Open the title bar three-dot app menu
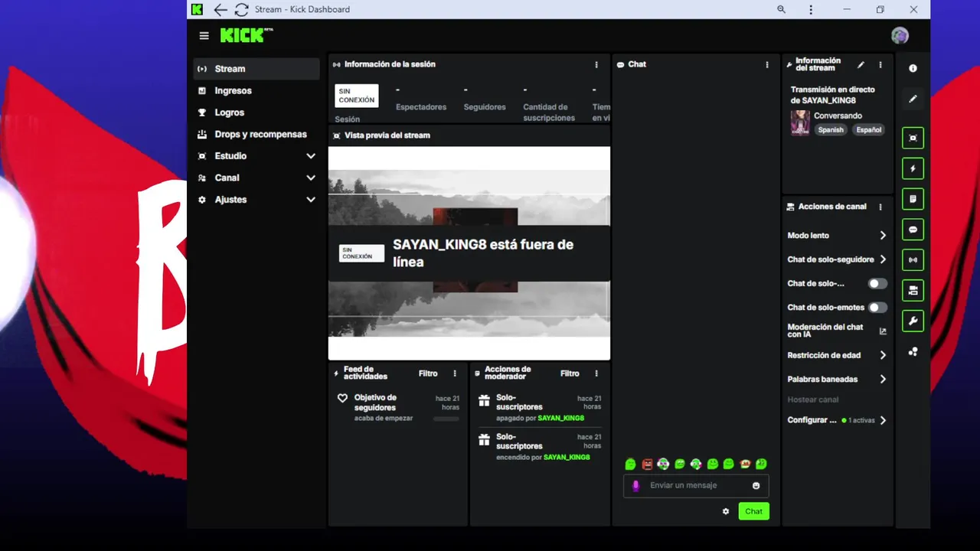Image resolution: width=980 pixels, height=551 pixels. 811,9
